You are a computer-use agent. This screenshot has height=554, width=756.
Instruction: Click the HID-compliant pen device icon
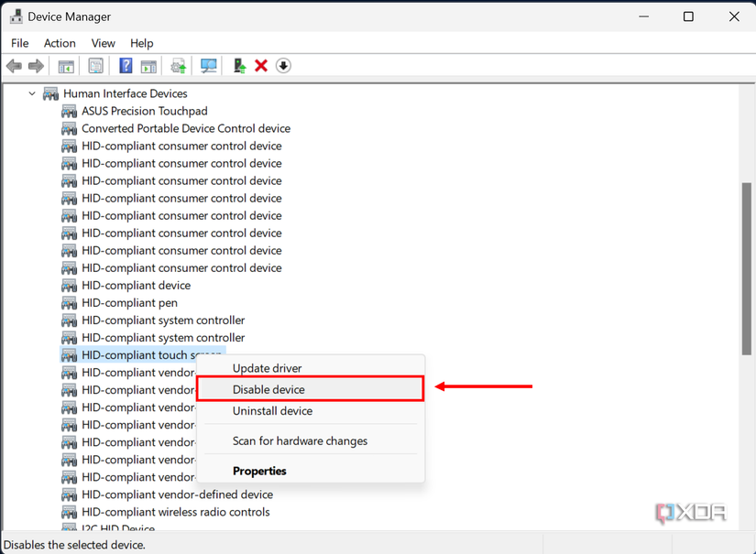[x=69, y=303]
